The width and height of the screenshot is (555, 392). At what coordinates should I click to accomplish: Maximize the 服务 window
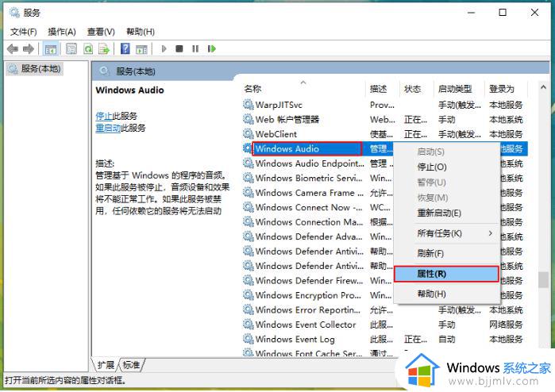tap(503, 13)
